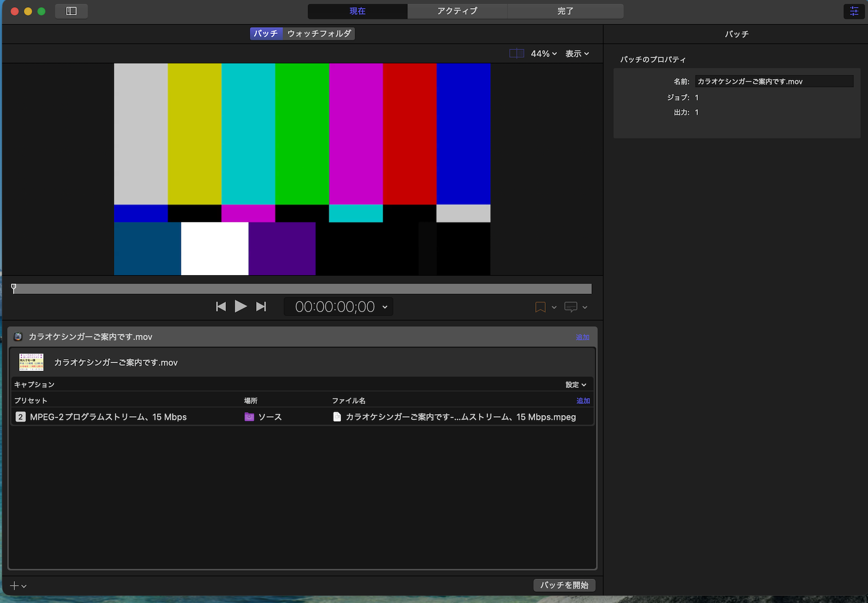This screenshot has height=603, width=868.
Task: Click the purple source folder icon
Action: [x=249, y=417]
